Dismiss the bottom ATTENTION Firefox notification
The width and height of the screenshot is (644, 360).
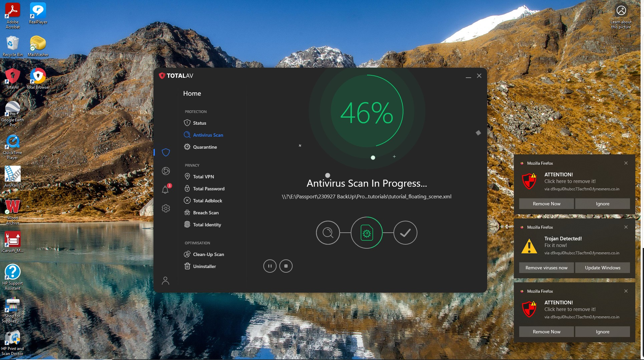click(x=626, y=291)
